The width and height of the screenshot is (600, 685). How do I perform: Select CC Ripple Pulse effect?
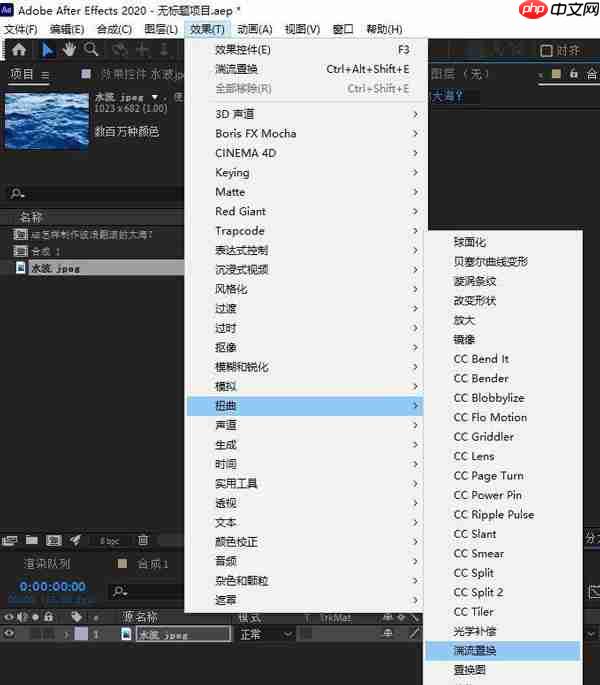click(503, 514)
